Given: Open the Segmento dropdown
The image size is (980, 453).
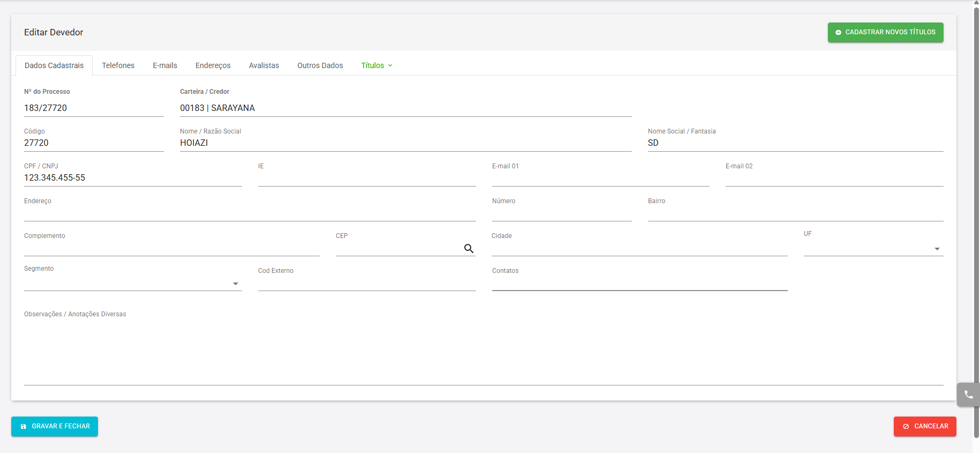Looking at the screenshot, I should click(133, 284).
